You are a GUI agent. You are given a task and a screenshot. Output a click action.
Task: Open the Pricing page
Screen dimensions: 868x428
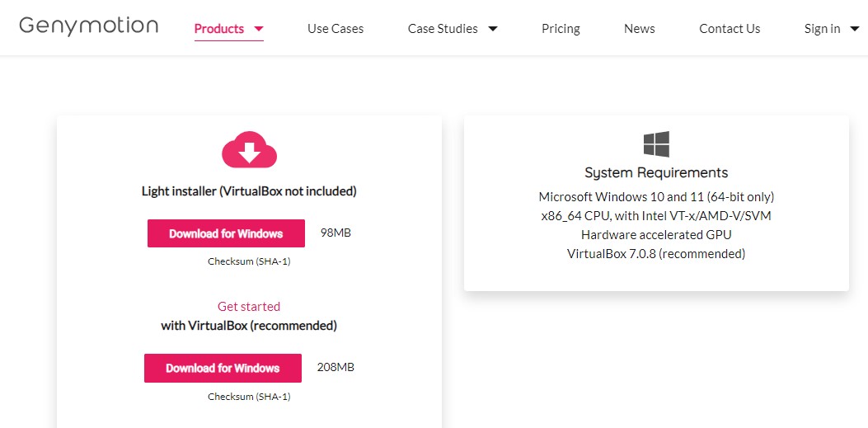[561, 28]
